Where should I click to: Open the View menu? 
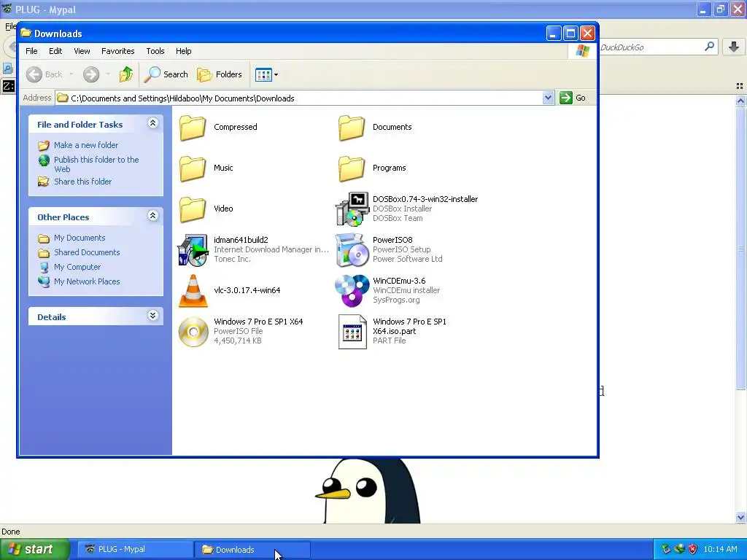point(82,51)
